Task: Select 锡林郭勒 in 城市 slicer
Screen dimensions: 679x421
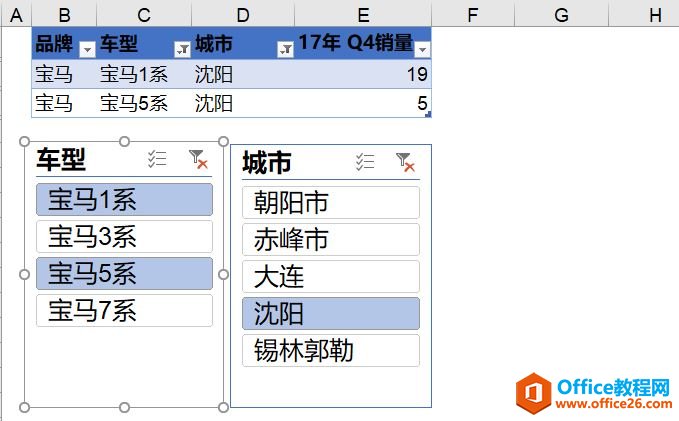Action: pos(331,350)
